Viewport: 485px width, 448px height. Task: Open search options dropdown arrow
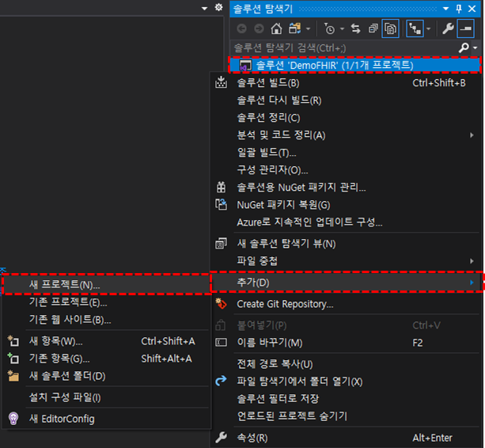tap(476, 48)
